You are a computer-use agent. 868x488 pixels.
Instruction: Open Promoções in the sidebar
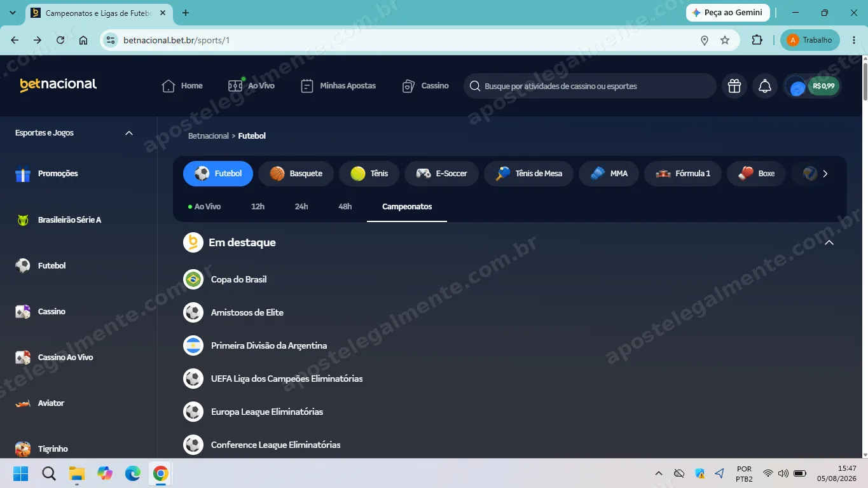(46, 174)
